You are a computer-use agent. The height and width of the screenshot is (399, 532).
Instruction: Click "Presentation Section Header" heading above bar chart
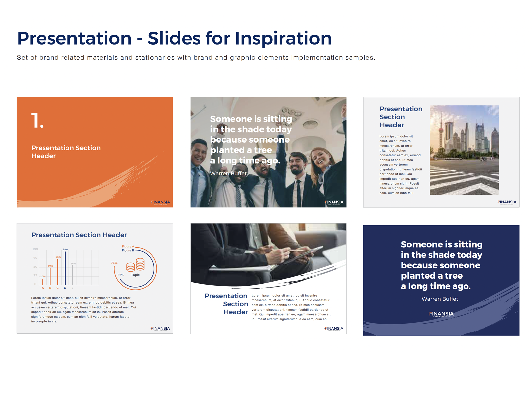(x=79, y=235)
